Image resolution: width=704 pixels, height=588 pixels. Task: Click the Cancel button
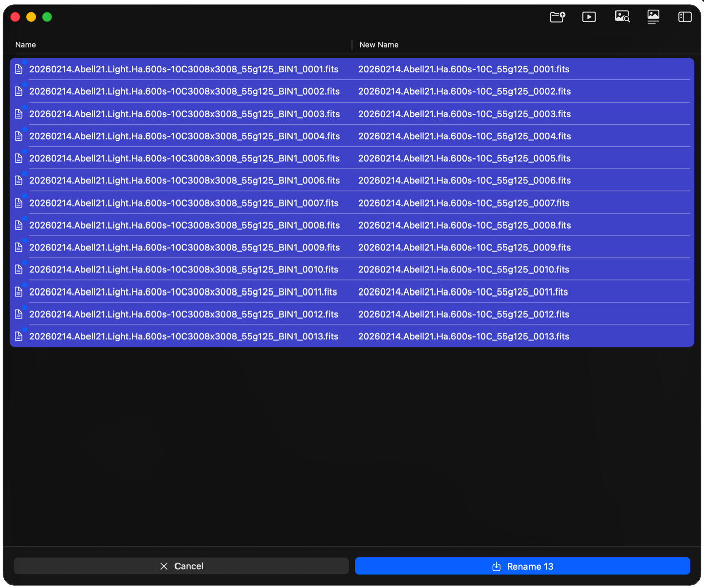(x=182, y=566)
